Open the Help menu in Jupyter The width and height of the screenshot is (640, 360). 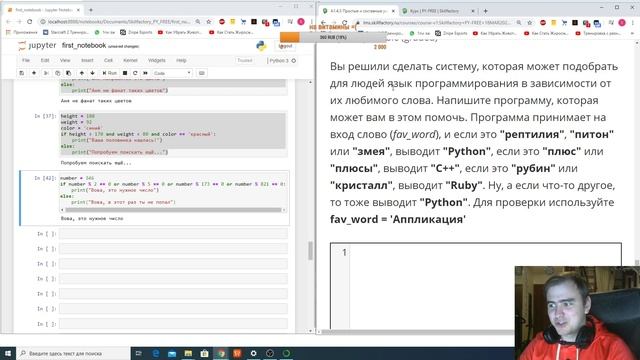pyautogui.click(x=181, y=60)
